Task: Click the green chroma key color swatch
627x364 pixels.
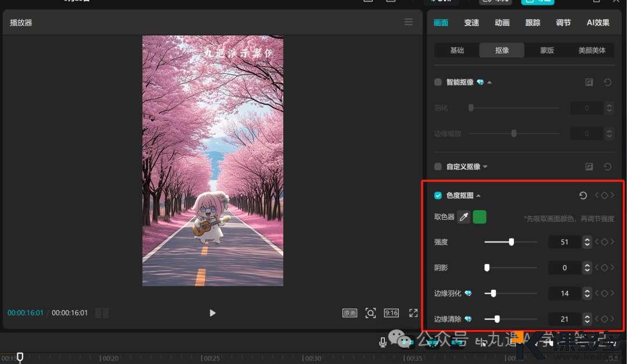Action: click(480, 217)
